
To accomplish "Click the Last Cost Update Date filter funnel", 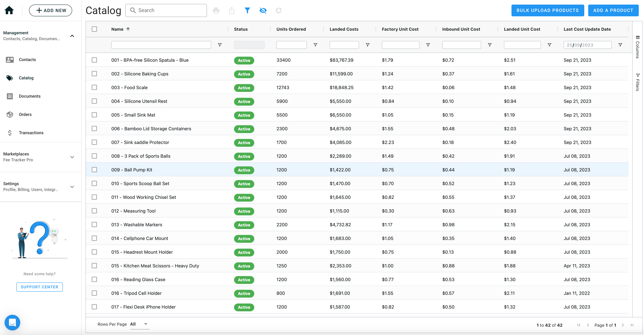I will pos(620,45).
